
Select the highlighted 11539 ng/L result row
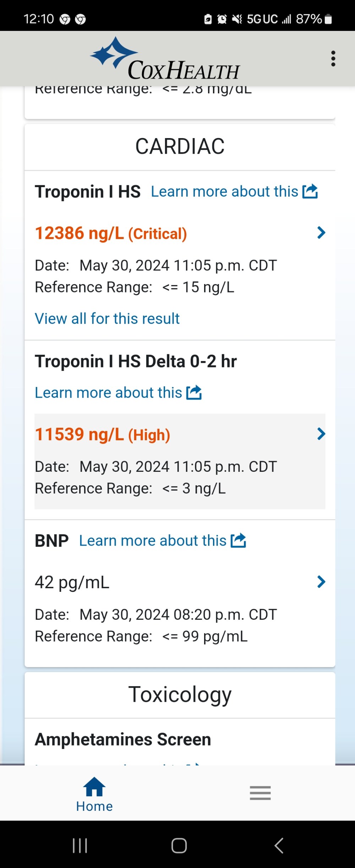pyautogui.click(x=180, y=461)
